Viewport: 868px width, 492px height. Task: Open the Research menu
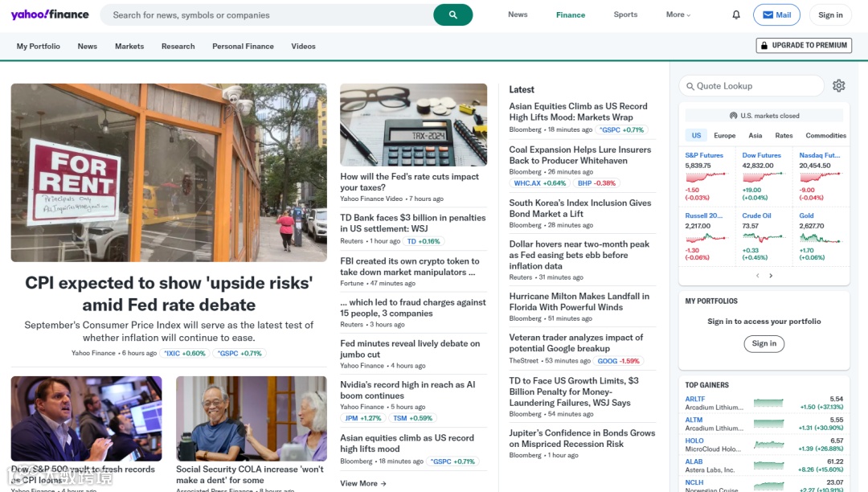(178, 47)
